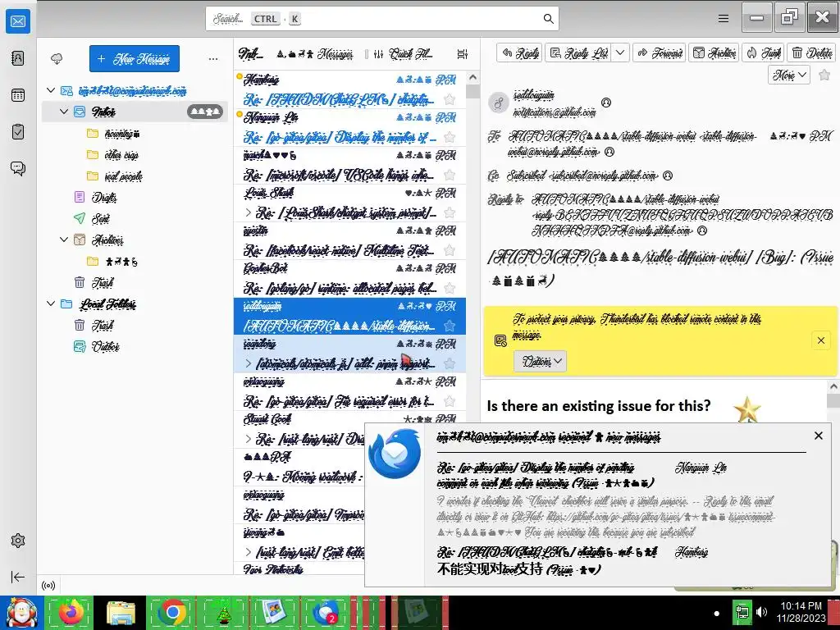Open the Calendar space
The height and width of the screenshot is (630, 840).
(18, 95)
